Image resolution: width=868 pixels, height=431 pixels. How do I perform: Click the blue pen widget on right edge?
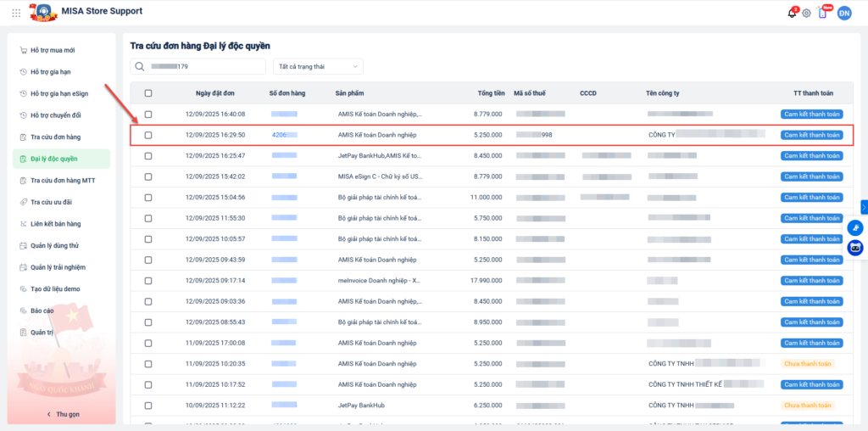pos(855,227)
